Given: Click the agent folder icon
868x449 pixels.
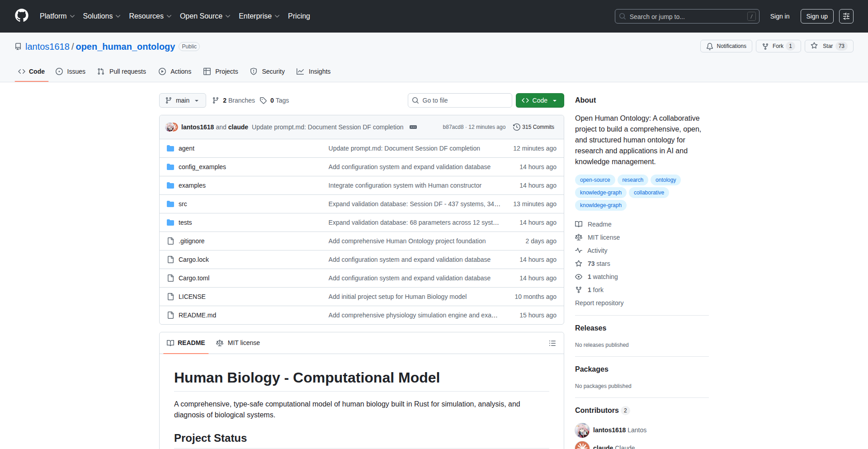Looking at the screenshot, I should 170,148.
